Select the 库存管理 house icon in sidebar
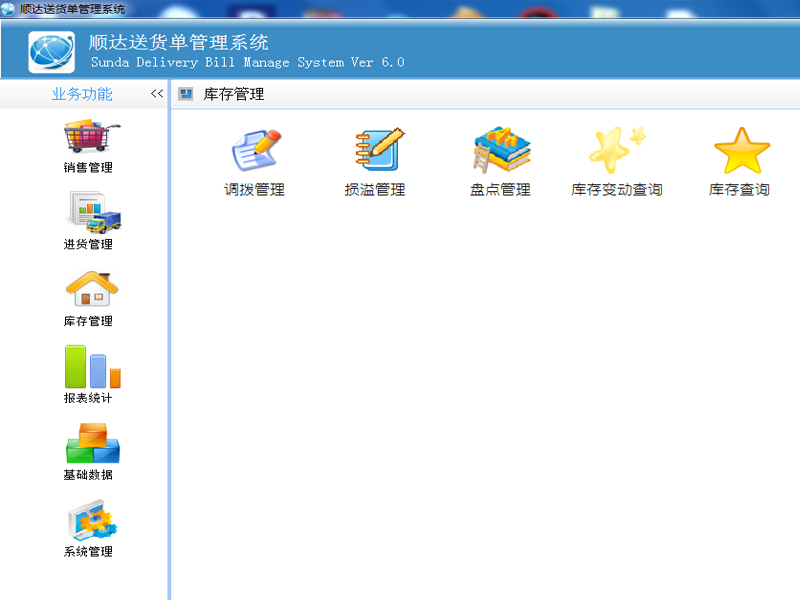 coord(92,289)
